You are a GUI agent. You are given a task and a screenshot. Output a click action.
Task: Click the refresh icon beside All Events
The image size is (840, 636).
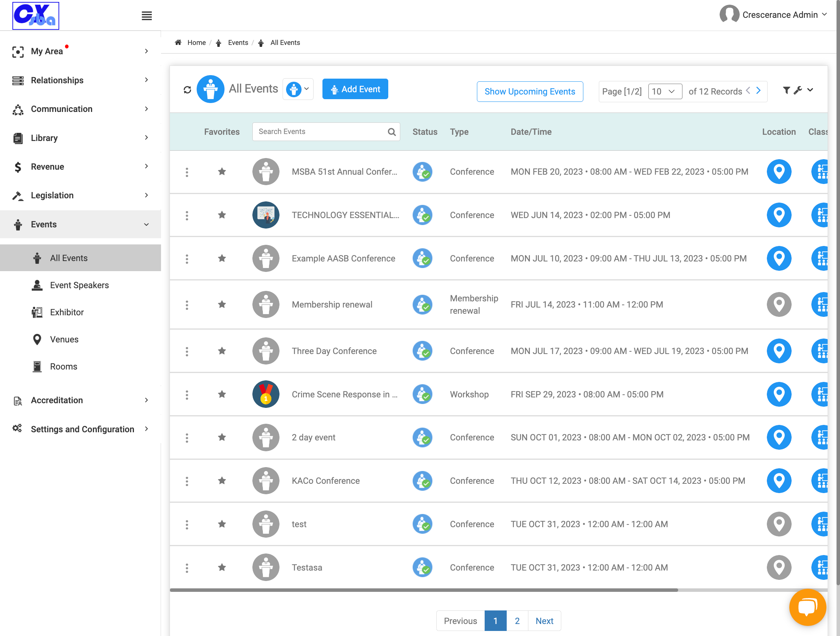pyautogui.click(x=187, y=90)
